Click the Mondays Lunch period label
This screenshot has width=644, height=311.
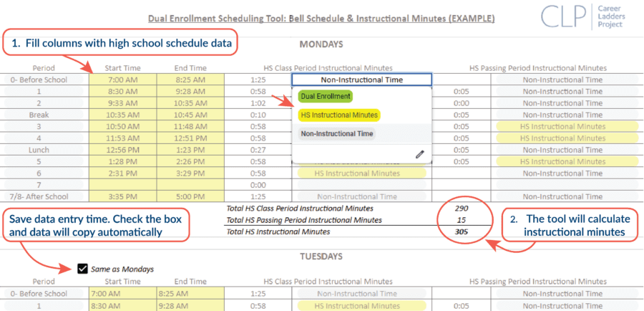pyautogui.click(x=39, y=150)
